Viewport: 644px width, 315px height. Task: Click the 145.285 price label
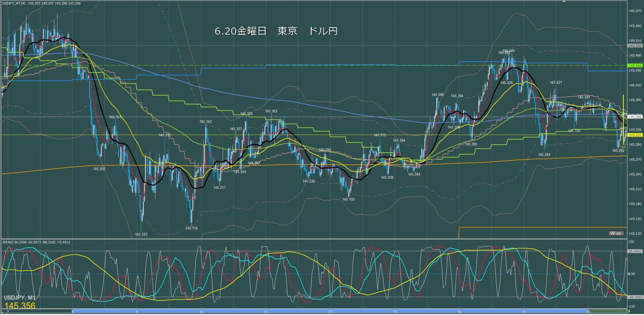tap(325, 150)
